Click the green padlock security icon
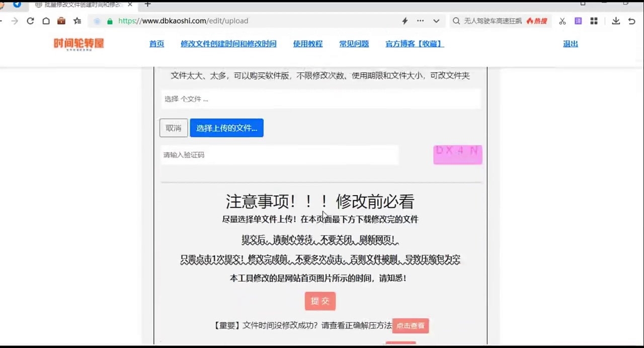 (110, 21)
